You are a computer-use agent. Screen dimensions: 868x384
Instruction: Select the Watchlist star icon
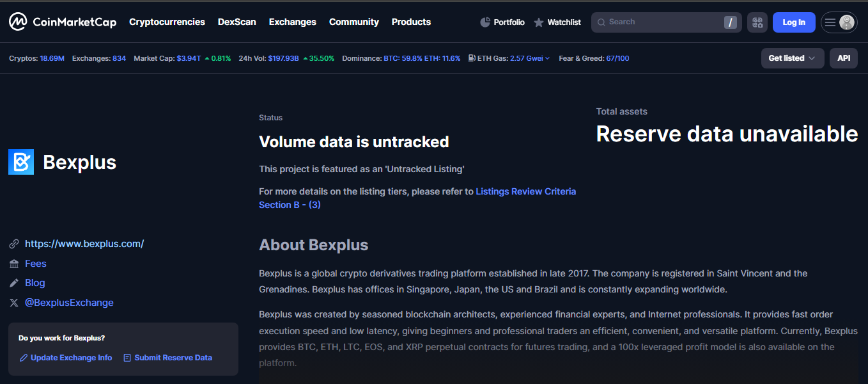pos(538,22)
